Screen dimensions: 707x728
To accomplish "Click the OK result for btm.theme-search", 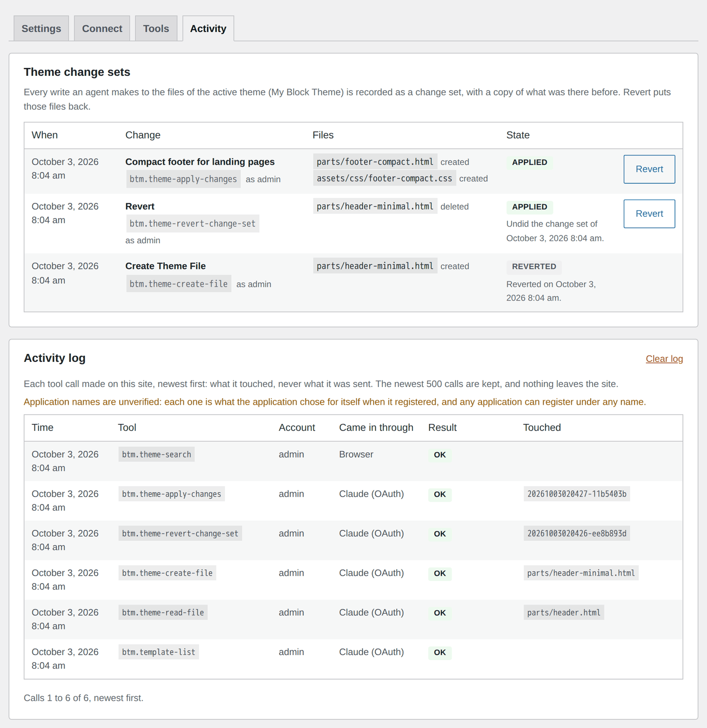I will coord(440,455).
